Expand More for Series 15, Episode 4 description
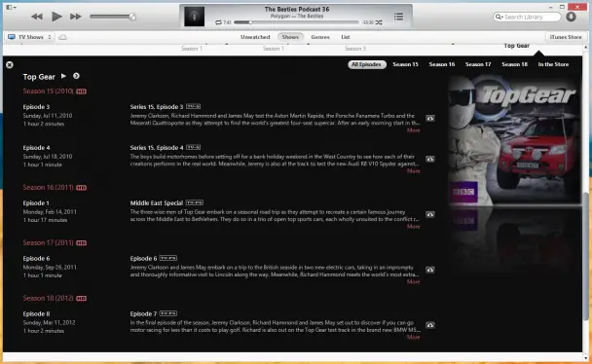 414,171
